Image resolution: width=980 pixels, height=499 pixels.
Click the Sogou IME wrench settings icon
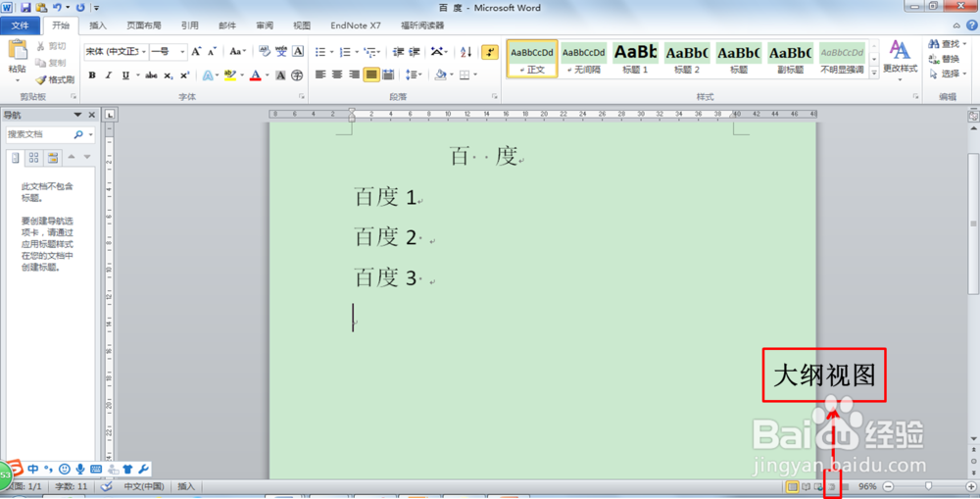click(143, 469)
